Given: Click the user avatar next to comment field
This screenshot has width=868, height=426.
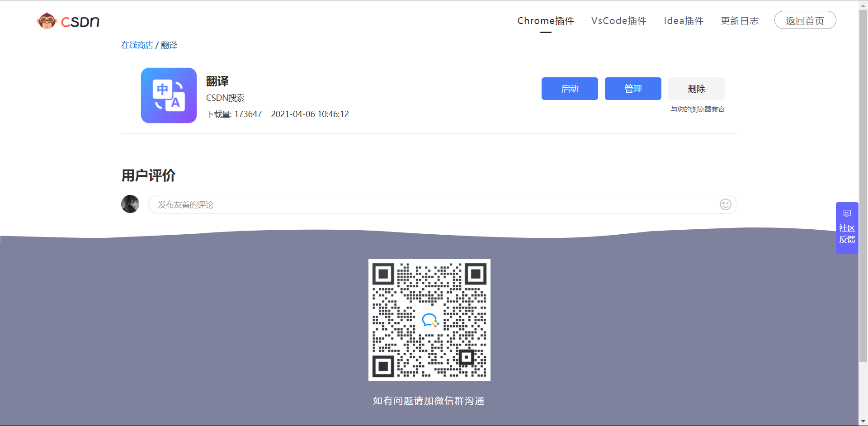Looking at the screenshot, I should click(x=130, y=204).
